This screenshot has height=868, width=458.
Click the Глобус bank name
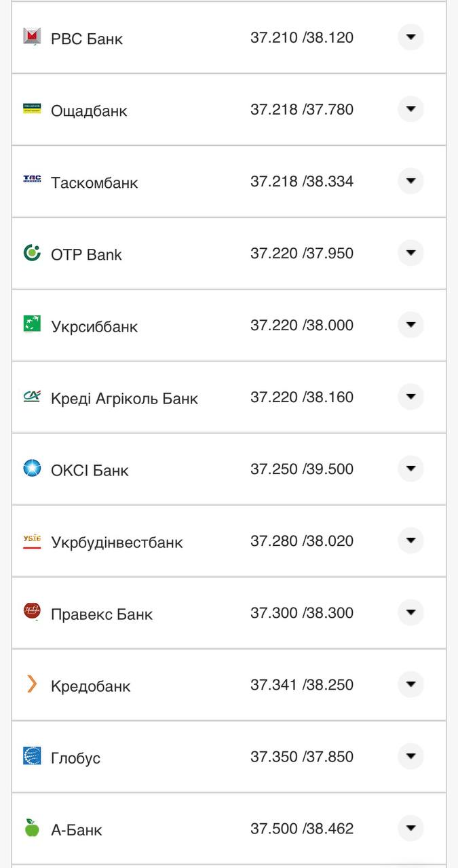75,758
